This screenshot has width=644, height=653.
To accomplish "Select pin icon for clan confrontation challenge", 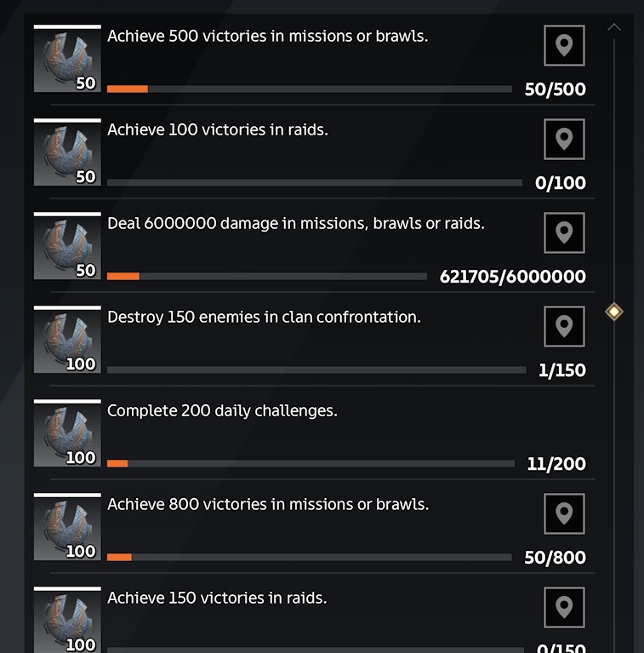I will click(x=564, y=327).
